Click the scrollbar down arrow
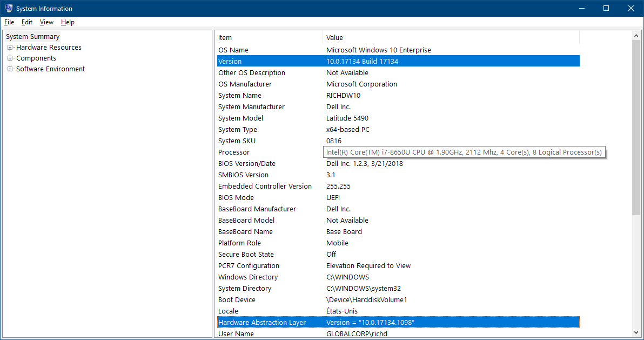Screen dimensions: 644x340 click(636, 332)
